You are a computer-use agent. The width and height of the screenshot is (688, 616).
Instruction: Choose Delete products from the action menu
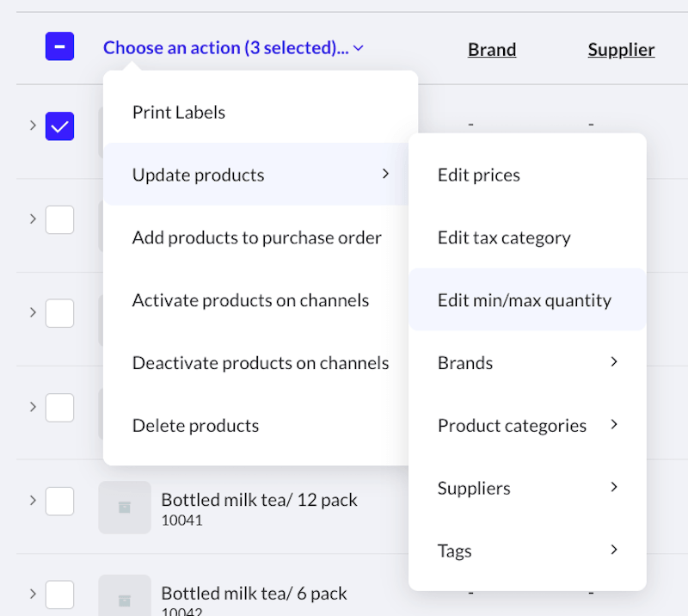pyautogui.click(x=256, y=426)
